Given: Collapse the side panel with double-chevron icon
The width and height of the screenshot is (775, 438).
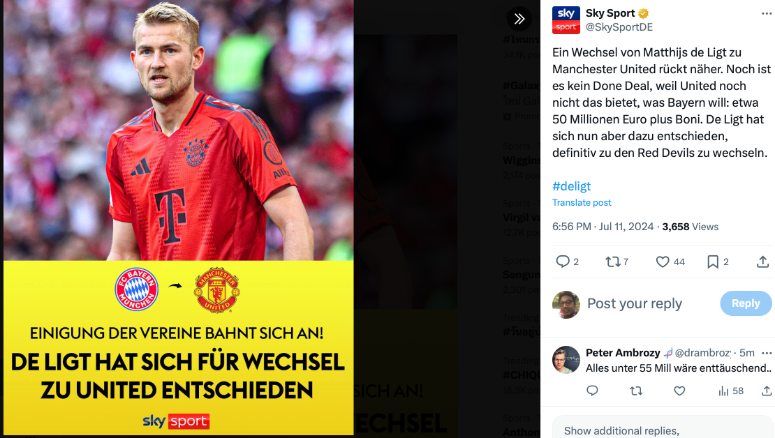Looking at the screenshot, I should pyautogui.click(x=519, y=19).
